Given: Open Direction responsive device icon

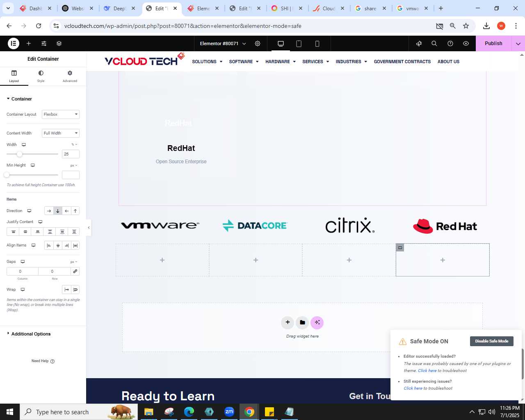Looking at the screenshot, I should coord(29,211).
